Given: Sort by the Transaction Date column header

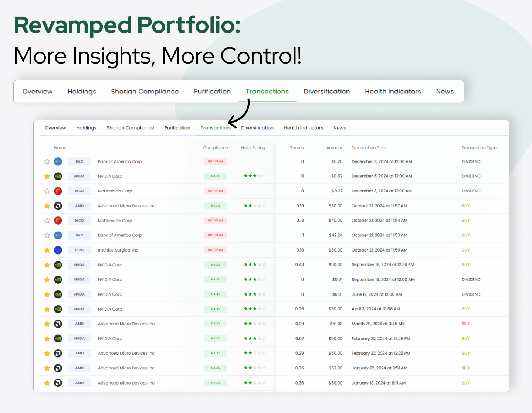Looking at the screenshot, I should tap(369, 148).
